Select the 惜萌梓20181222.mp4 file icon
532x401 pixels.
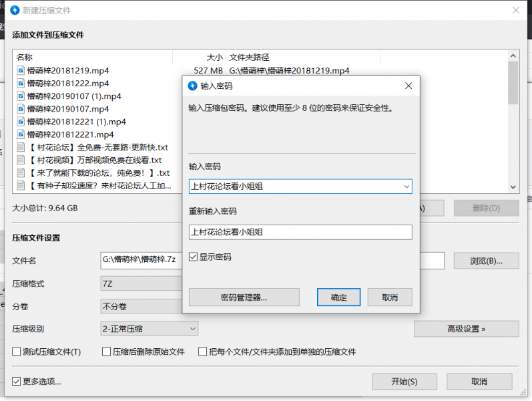[21, 84]
